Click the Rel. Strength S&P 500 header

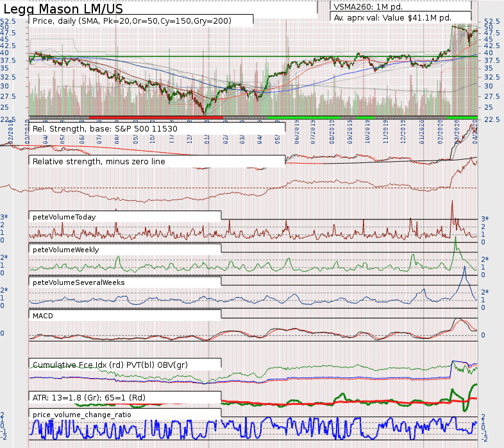[105, 129]
